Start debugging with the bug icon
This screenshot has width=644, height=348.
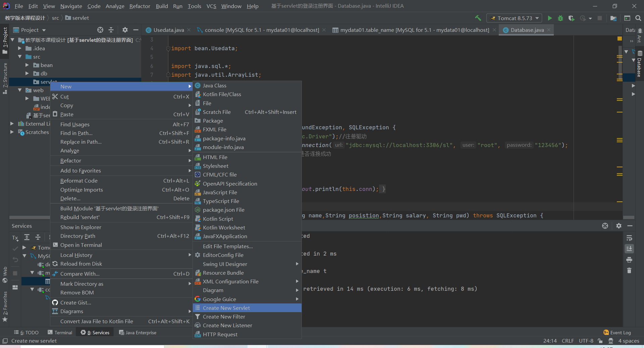point(560,18)
